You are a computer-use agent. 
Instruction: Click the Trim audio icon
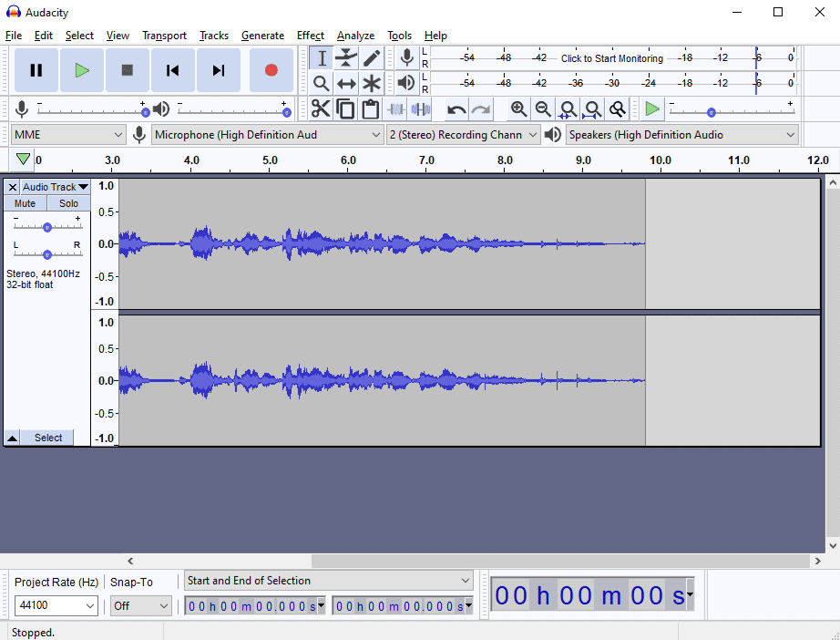395,108
